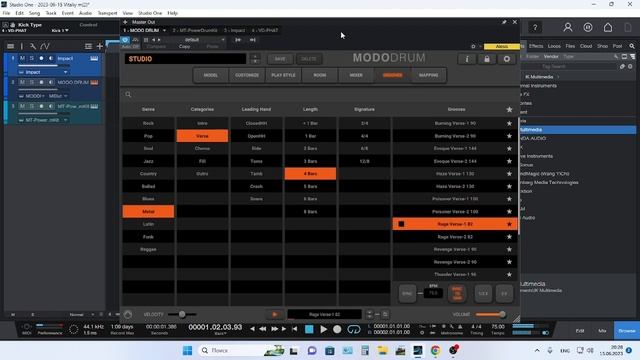This screenshot has width=640, height=360.
Task: Click the plugin window pin icon
Action: click(504, 22)
